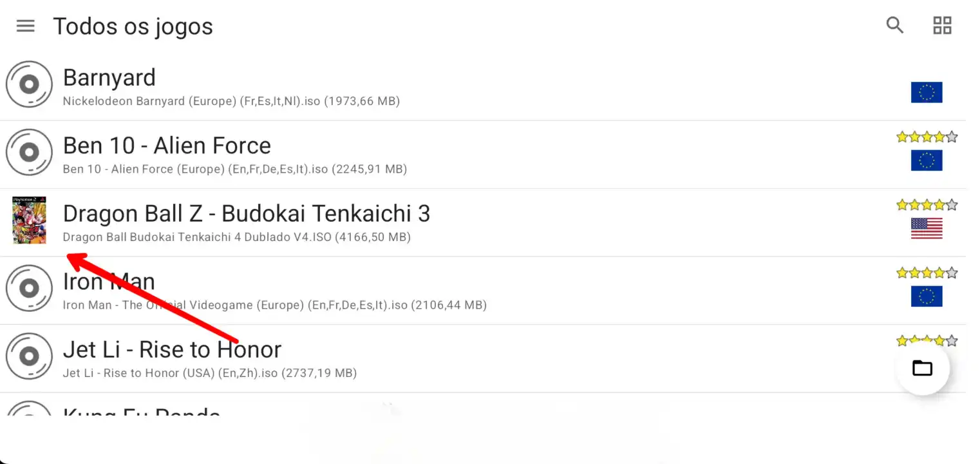Open Ben 10 - Alien Force title
The width and height of the screenshot is (980, 464).
click(167, 146)
